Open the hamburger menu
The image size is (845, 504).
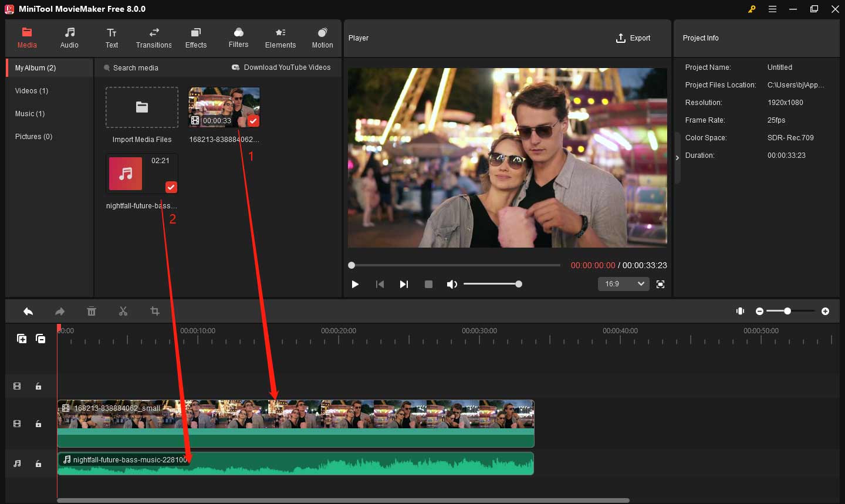click(x=772, y=9)
